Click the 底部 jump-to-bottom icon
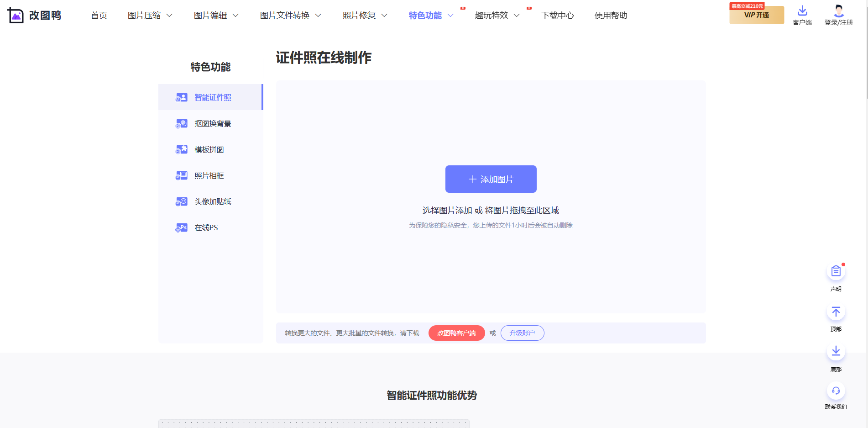This screenshot has width=868, height=428. click(836, 351)
